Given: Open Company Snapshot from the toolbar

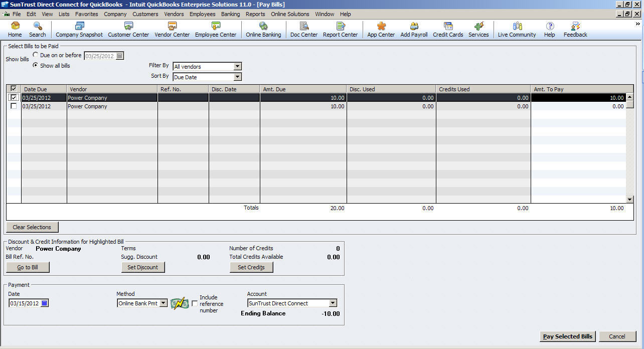Looking at the screenshot, I should [79, 30].
